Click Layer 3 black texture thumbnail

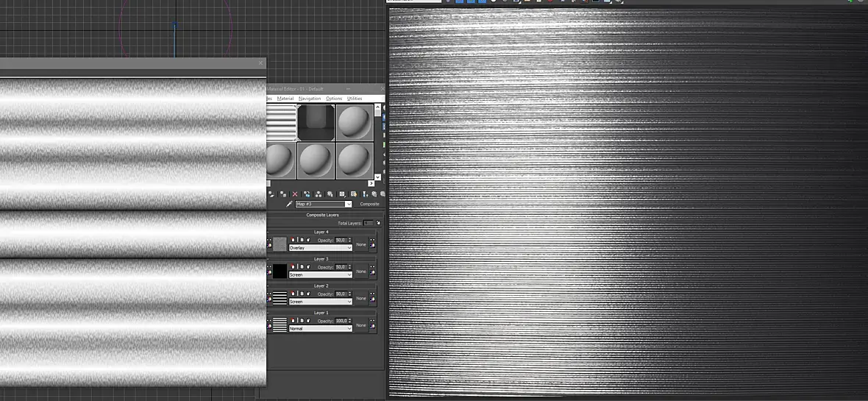280,271
